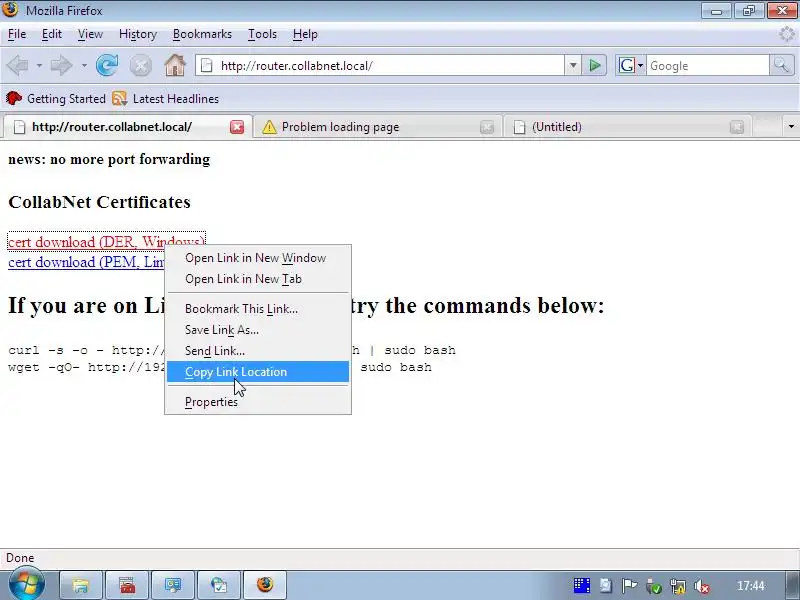
Task: Click the Back navigation arrow
Action: coord(18,65)
